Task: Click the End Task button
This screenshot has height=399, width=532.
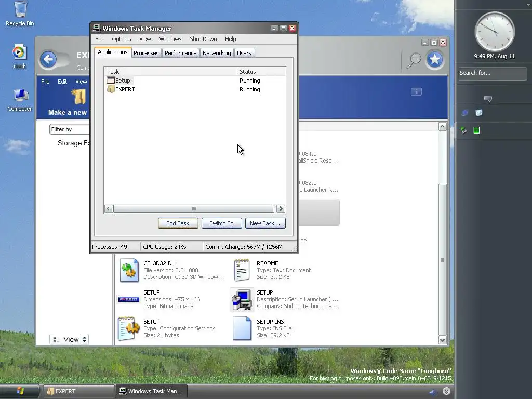Action: tap(178, 223)
